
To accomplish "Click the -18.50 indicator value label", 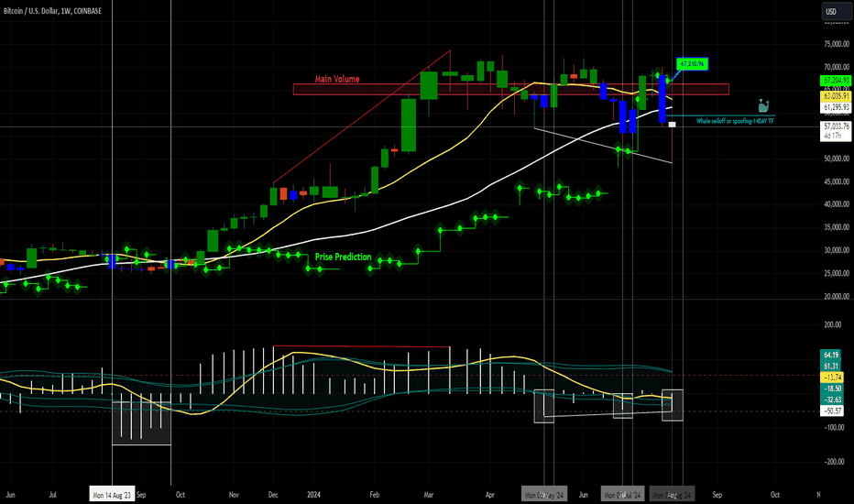I will [x=832, y=389].
